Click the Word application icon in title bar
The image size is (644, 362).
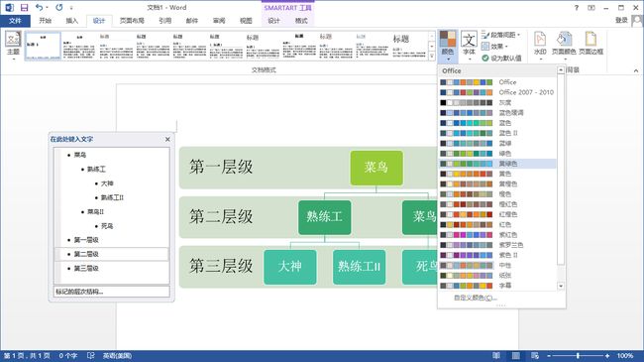(9, 7)
